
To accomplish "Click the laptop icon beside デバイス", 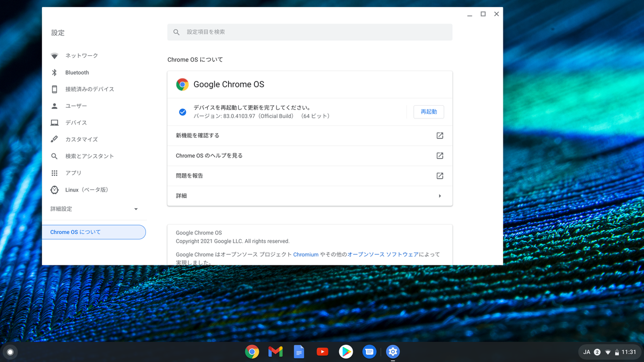I will click(x=54, y=123).
